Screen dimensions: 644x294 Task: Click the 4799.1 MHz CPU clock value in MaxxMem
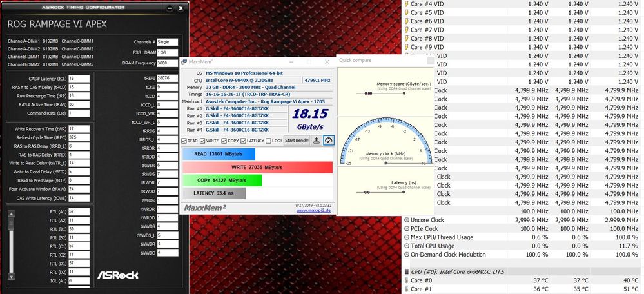(x=317, y=80)
